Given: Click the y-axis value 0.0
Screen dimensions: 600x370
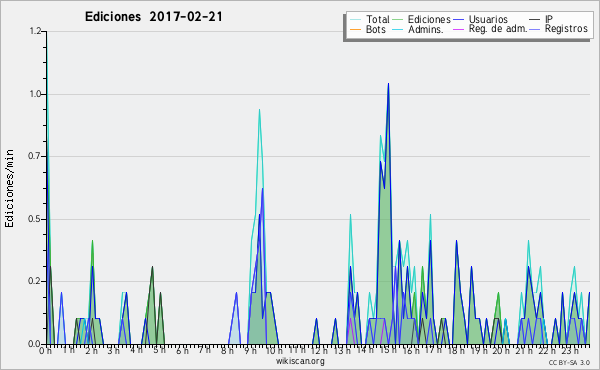Looking at the screenshot, I should (x=35, y=344).
